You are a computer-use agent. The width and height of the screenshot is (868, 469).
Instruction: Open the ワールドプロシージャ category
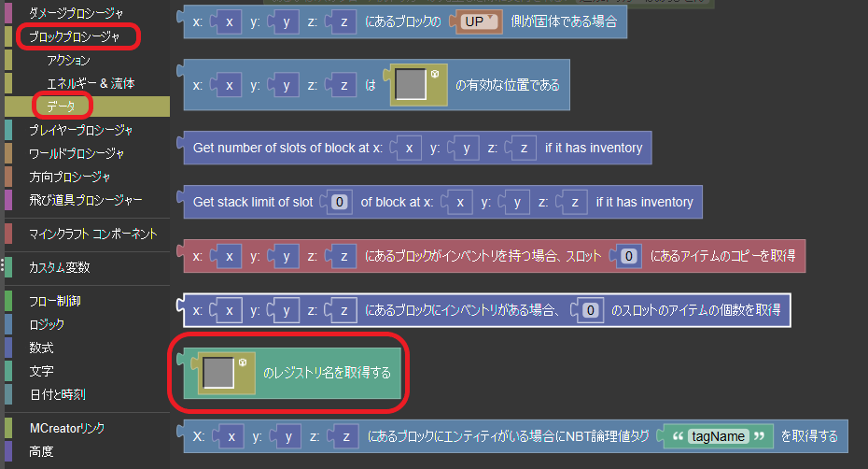(x=77, y=153)
